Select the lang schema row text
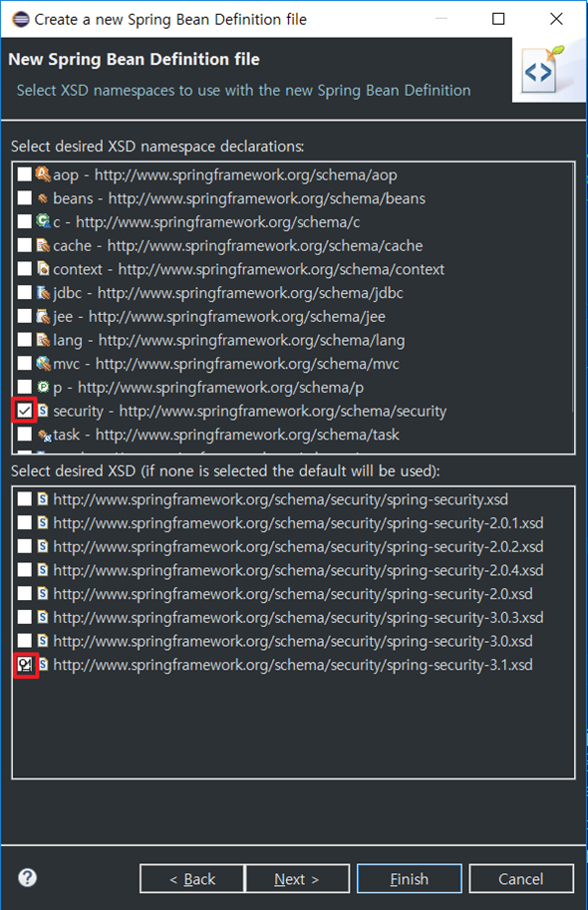 pos(228,340)
